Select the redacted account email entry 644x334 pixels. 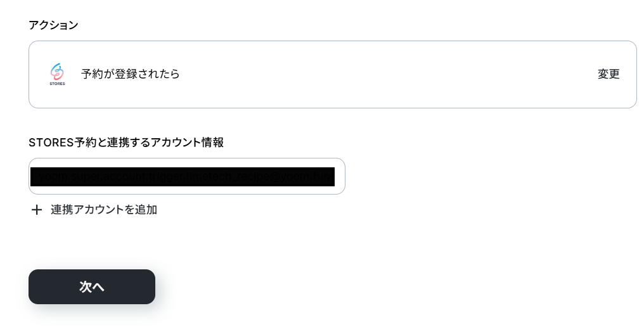coord(183,177)
